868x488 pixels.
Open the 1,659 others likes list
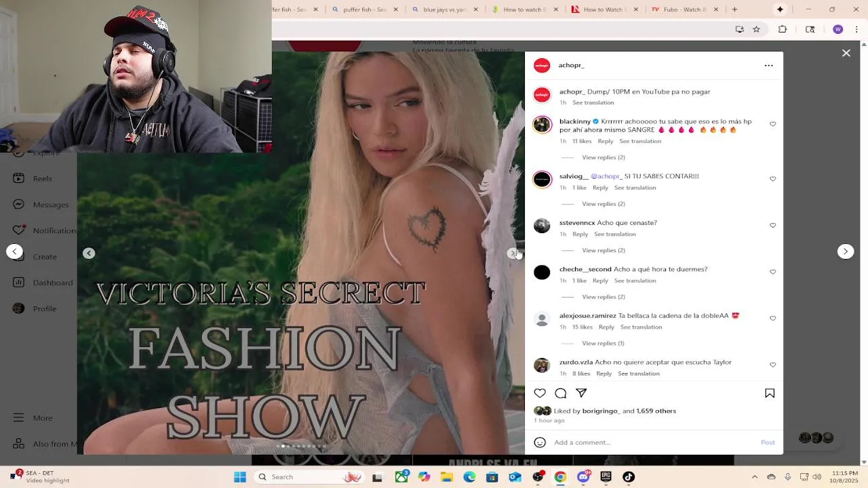[x=656, y=411]
